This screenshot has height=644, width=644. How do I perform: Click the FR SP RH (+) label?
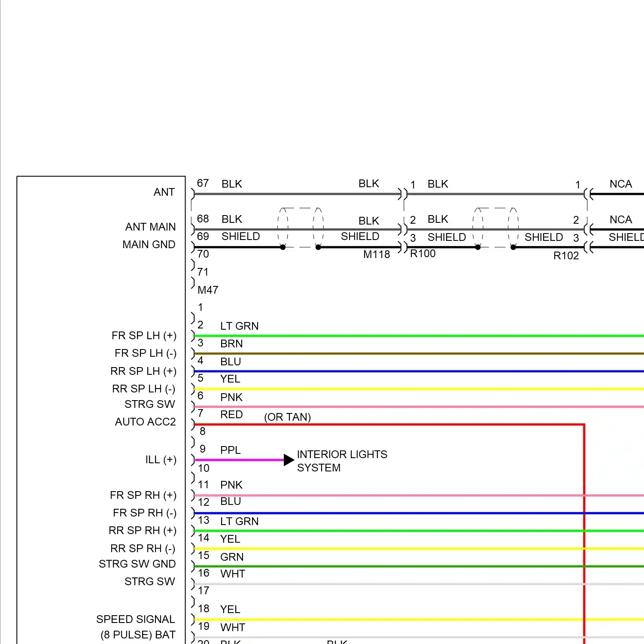click(x=143, y=495)
